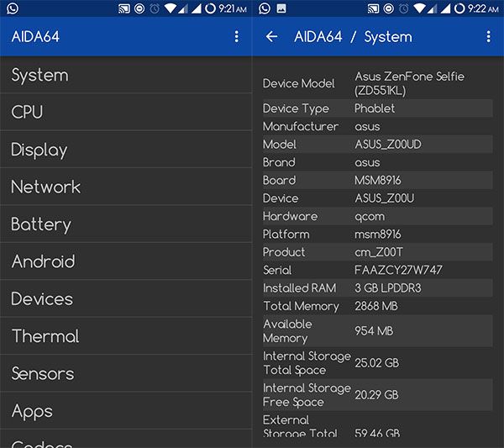The height and width of the screenshot is (448, 504).
Task: Open the Sensors list entry
Action: (126, 373)
